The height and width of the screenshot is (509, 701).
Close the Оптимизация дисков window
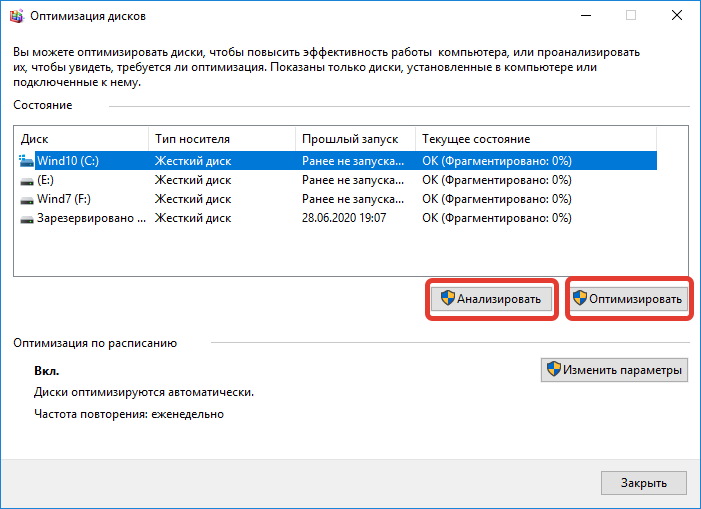677,16
